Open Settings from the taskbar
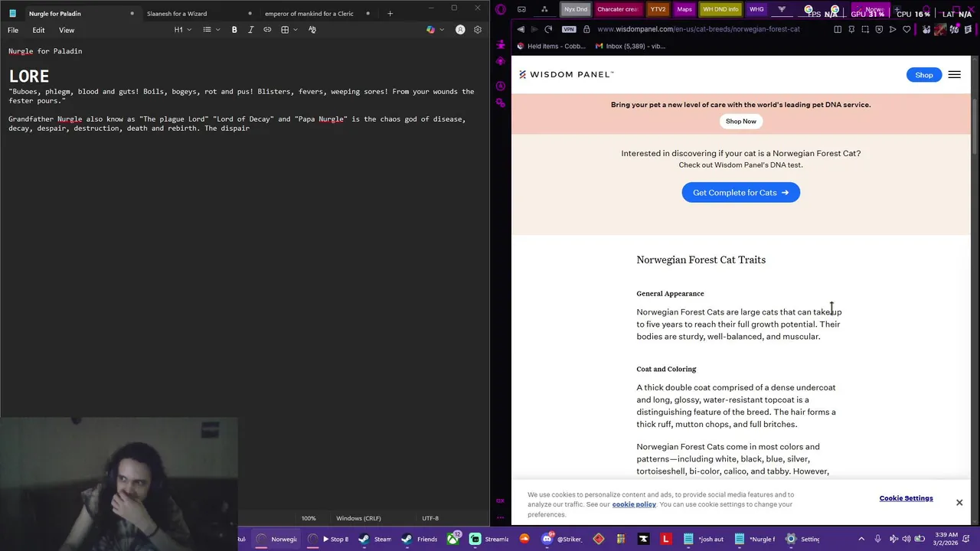This screenshot has height=551, width=980. tap(803, 539)
